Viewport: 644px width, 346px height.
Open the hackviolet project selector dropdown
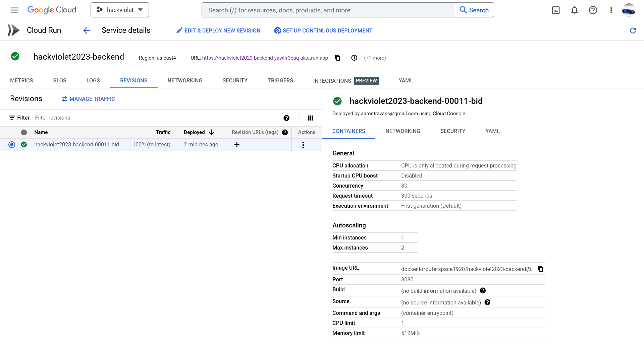pyautogui.click(x=120, y=10)
